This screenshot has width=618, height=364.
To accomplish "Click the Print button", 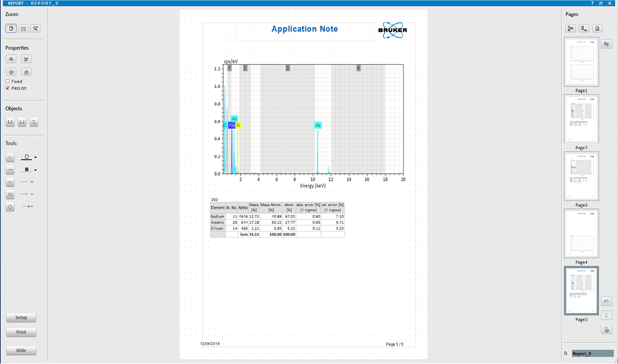I will 22,332.
